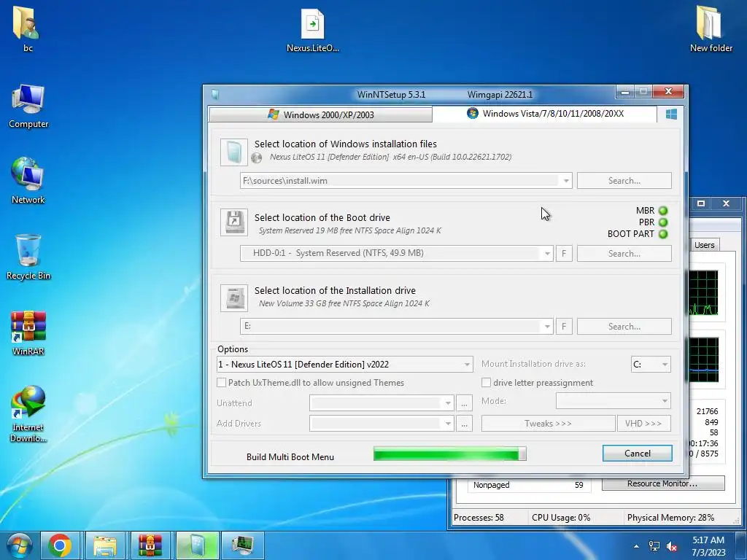Open Resource Monitor in Task Manager
This screenshot has height=560, width=747.
(x=662, y=483)
